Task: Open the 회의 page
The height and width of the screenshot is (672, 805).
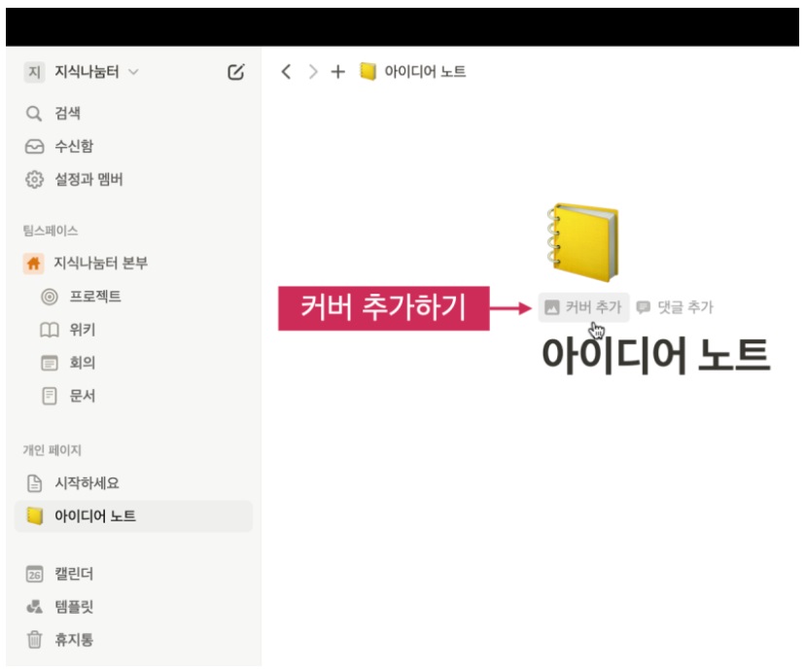Action: point(83,363)
